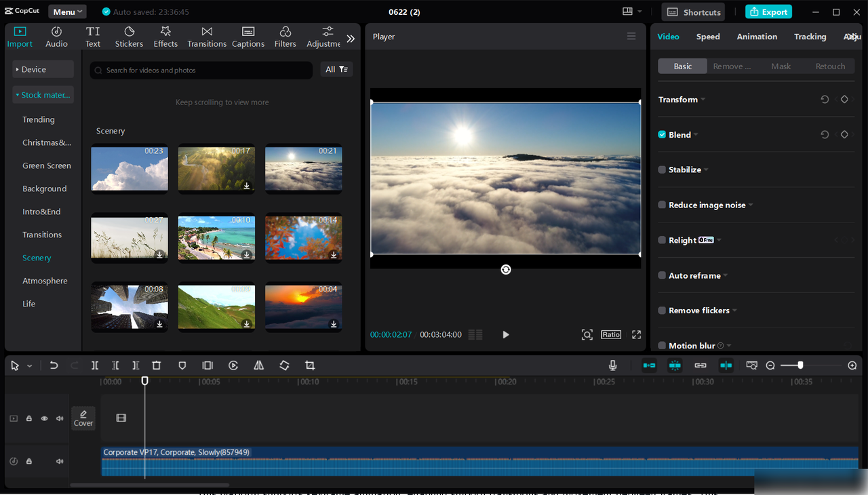Enable the Stabilize option
Image resolution: width=868 pixels, height=495 pixels.
[x=660, y=170]
